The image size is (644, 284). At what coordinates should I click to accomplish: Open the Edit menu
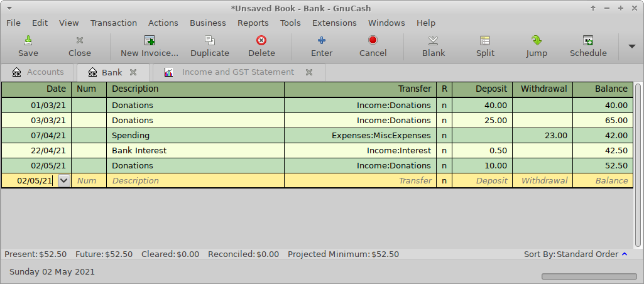[x=40, y=23]
